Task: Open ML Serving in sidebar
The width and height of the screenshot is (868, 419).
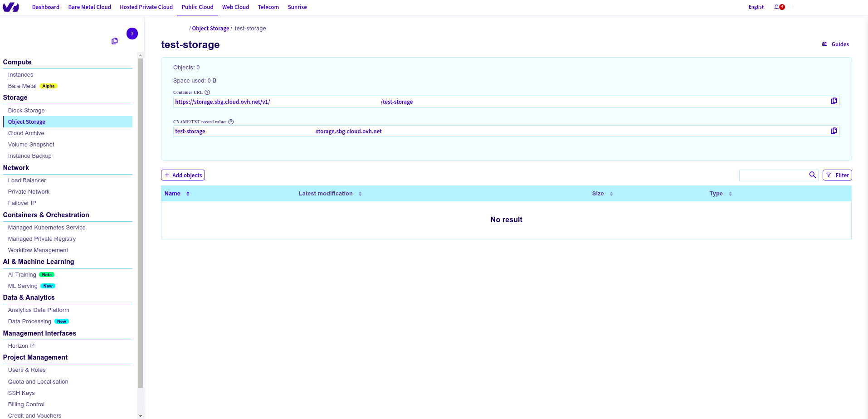Action: (x=31, y=286)
